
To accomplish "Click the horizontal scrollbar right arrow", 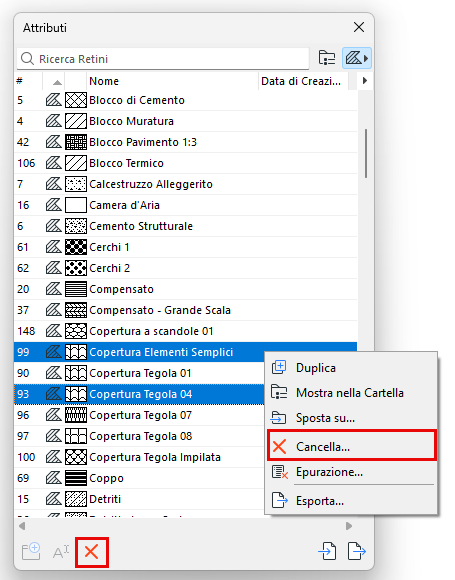I will click(x=349, y=526).
